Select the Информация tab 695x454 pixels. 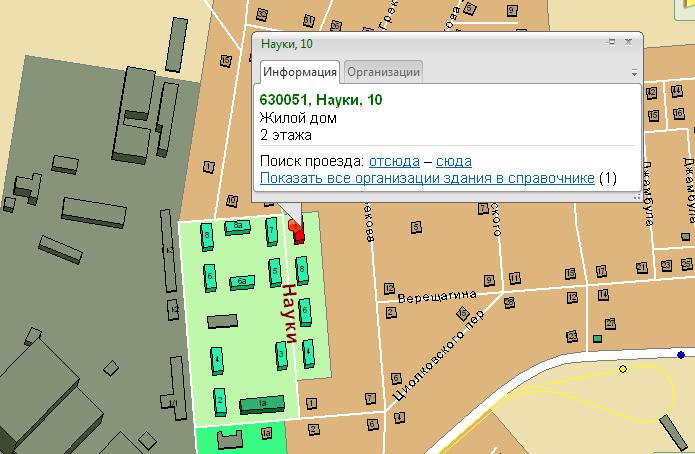[x=300, y=72]
